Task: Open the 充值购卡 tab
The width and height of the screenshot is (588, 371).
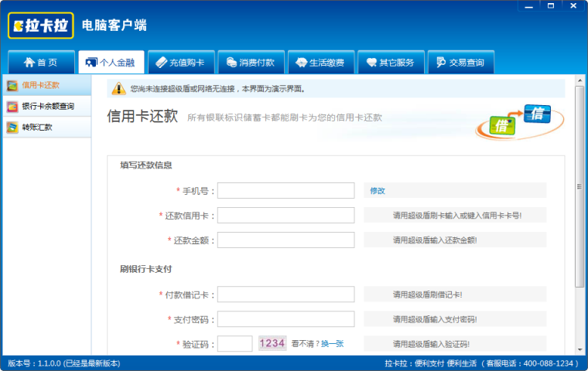Action: [x=179, y=63]
